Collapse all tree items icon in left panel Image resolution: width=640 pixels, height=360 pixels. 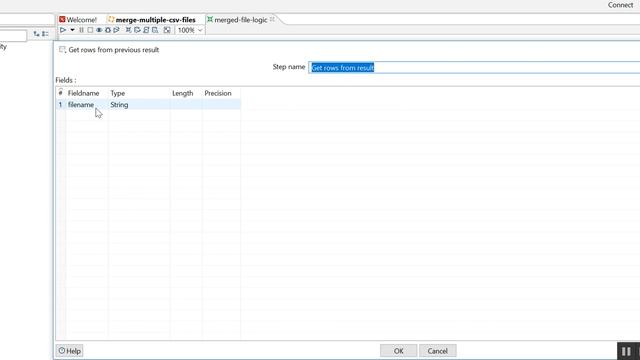tap(45, 34)
